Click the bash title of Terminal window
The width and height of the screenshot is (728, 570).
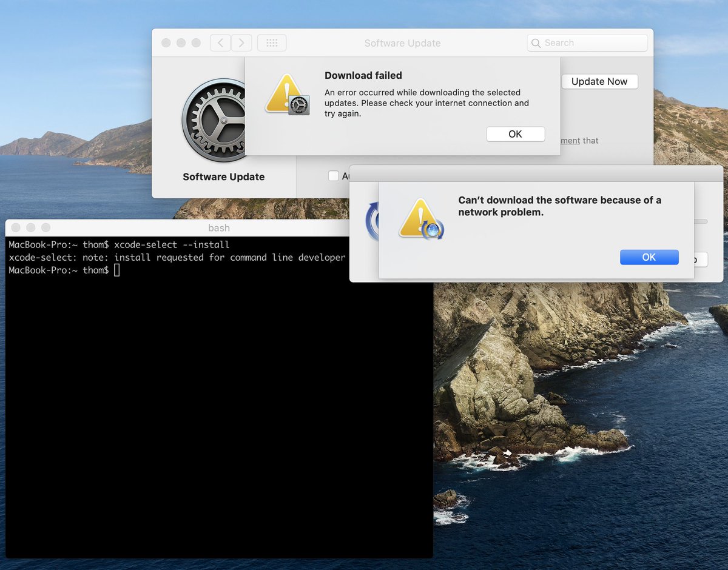tap(219, 228)
